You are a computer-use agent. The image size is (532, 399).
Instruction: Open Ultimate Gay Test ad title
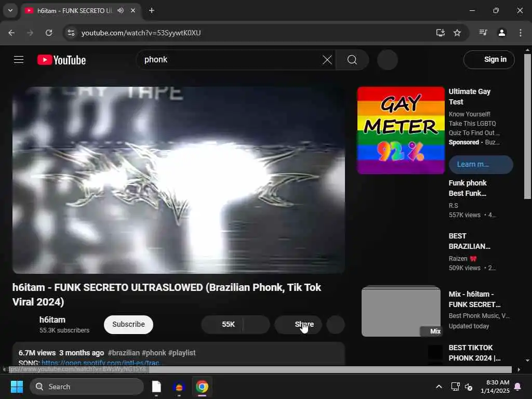point(470,97)
